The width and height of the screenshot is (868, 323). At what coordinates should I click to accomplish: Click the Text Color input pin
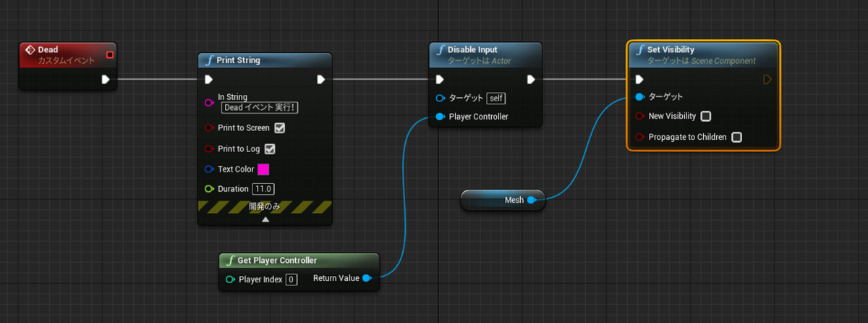click(209, 169)
